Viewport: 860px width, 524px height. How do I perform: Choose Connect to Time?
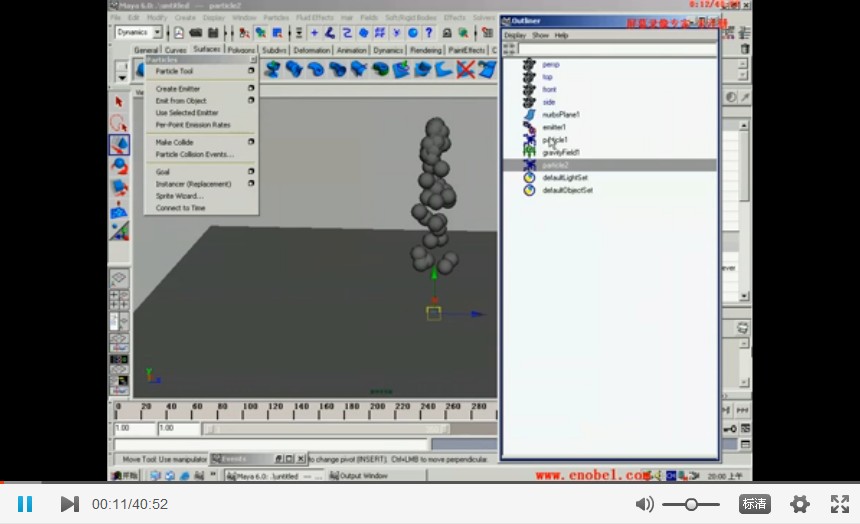(180, 208)
